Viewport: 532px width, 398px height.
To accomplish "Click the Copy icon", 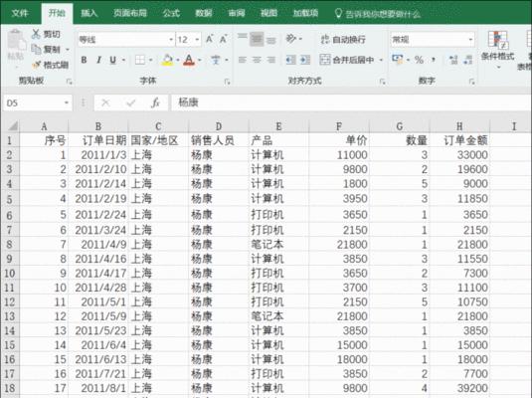I will 37,49.
